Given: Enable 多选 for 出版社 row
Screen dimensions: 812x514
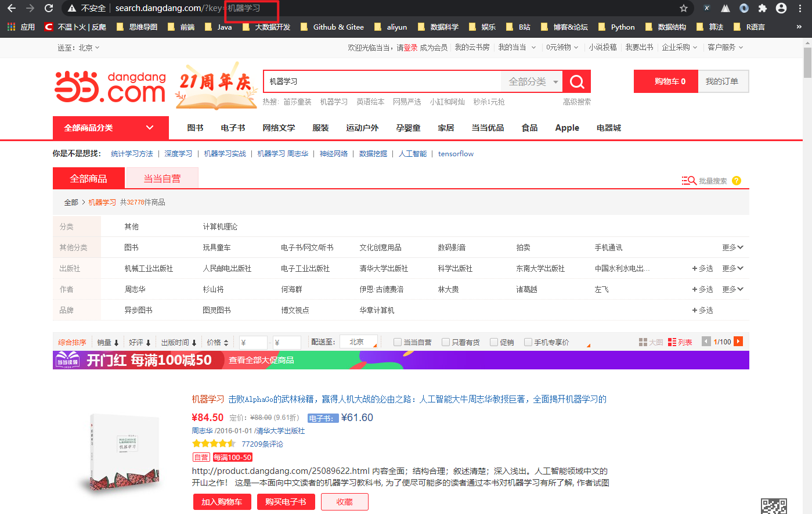Looking at the screenshot, I should tap(702, 268).
